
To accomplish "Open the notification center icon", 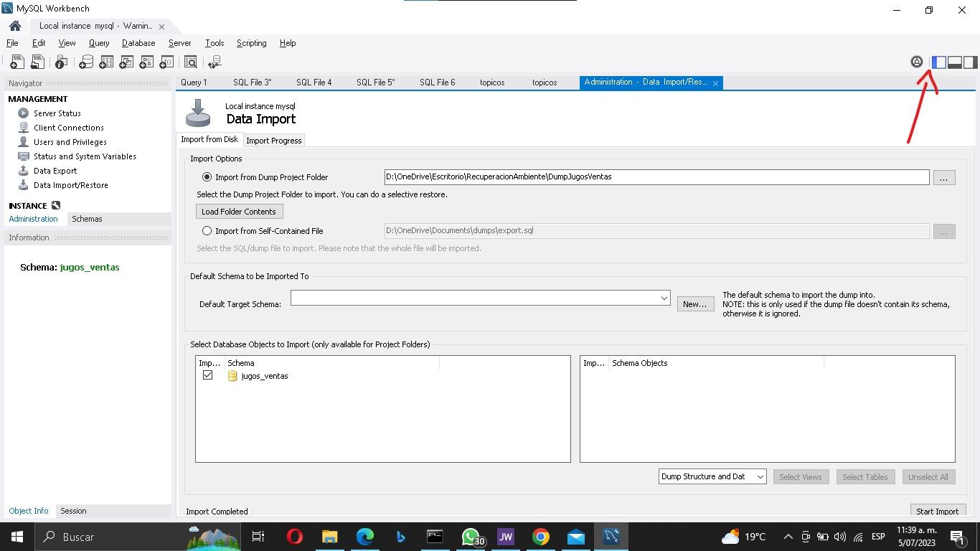I will (x=957, y=537).
